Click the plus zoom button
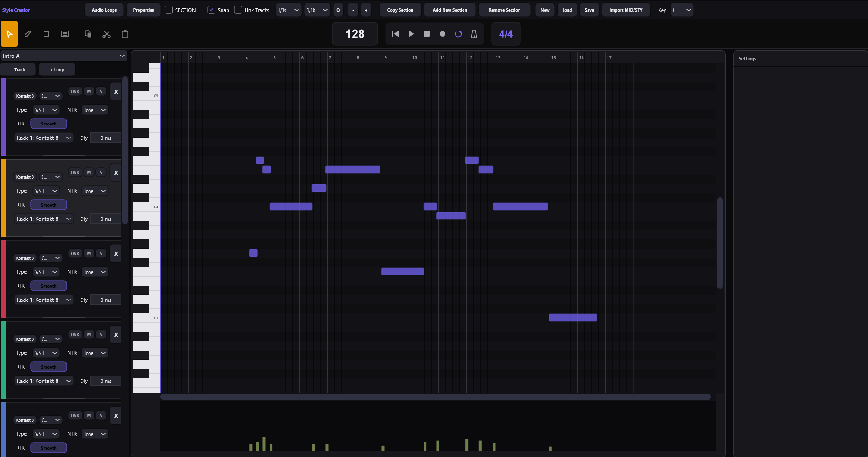Viewport: 868px width, 457px height. [x=366, y=10]
